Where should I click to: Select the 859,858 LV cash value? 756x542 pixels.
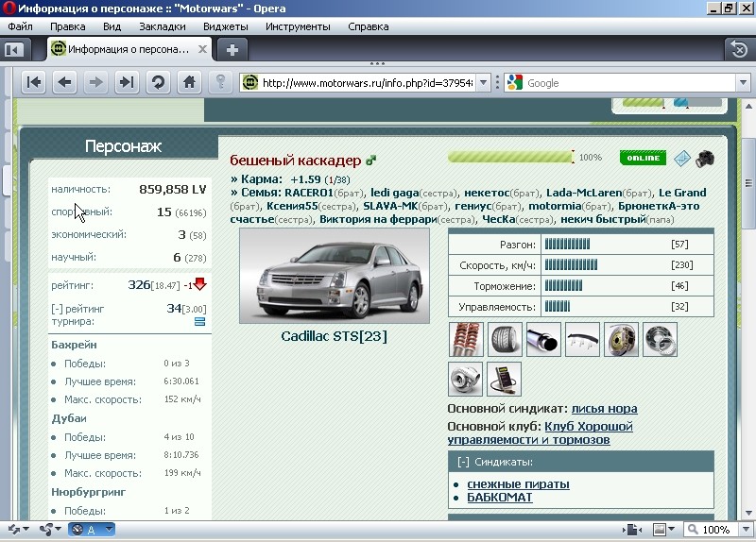[x=173, y=190]
